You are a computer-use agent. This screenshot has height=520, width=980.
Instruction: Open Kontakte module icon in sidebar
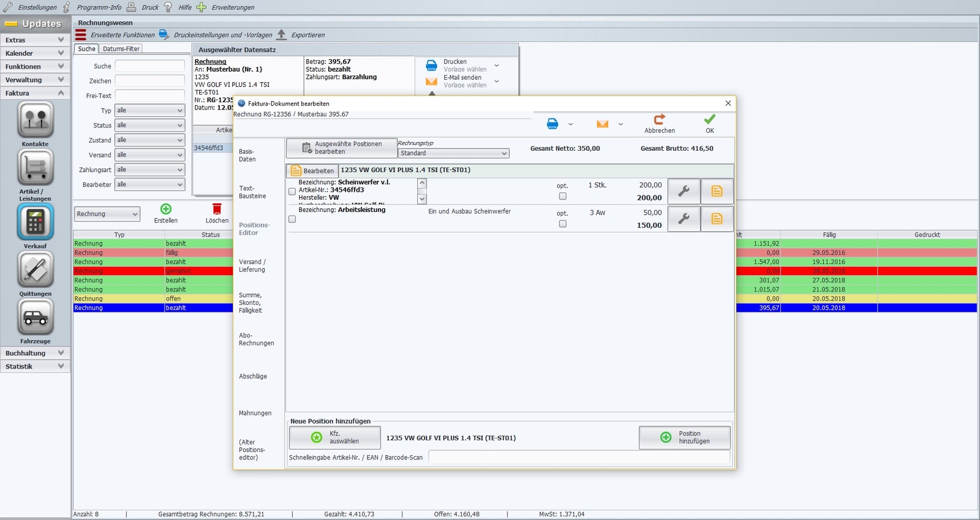[36, 120]
